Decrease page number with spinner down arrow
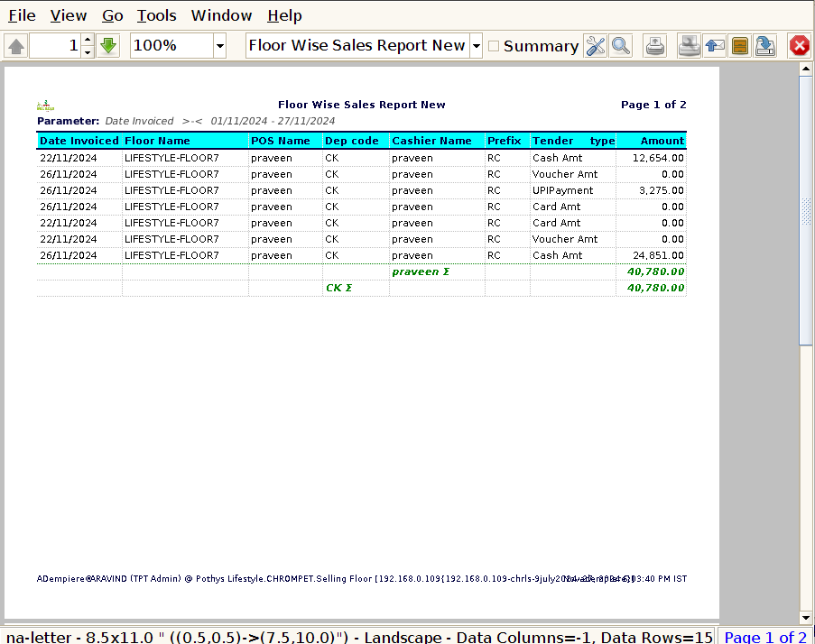Screen dimensions: 815x644 point(88,52)
